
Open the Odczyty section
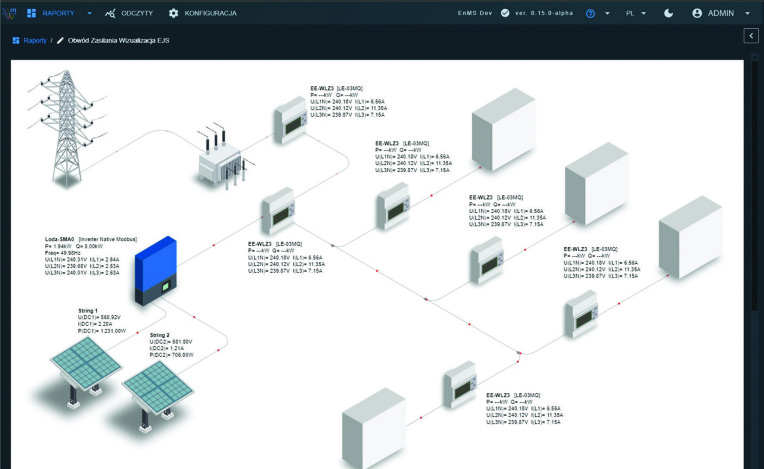[128, 13]
